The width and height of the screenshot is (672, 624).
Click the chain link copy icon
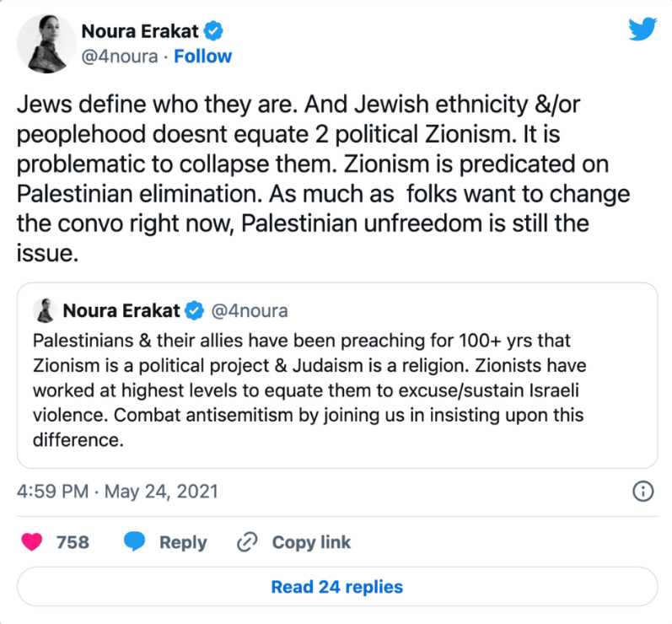pyautogui.click(x=247, y=541)
